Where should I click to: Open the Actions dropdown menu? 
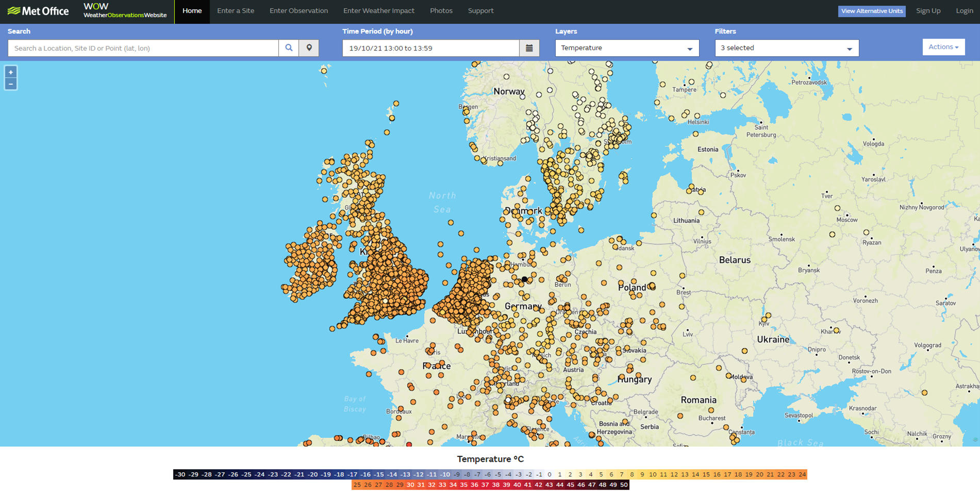[x=943, y=46]
